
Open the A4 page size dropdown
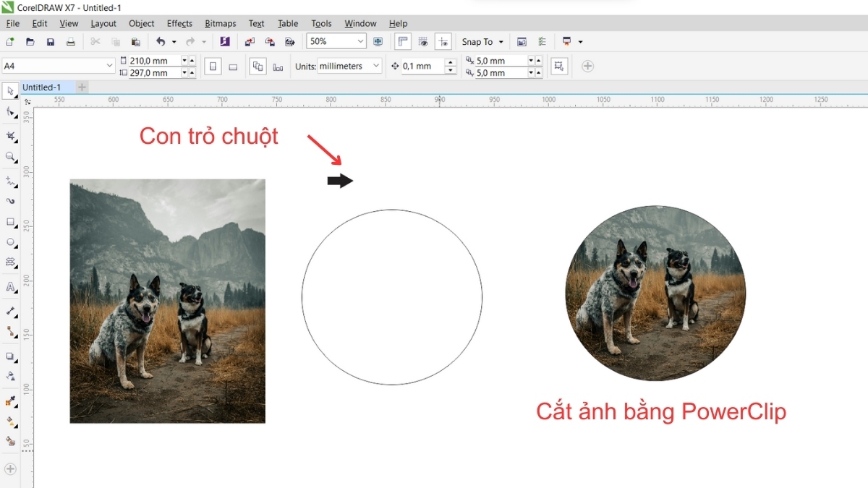coord(110,66)
